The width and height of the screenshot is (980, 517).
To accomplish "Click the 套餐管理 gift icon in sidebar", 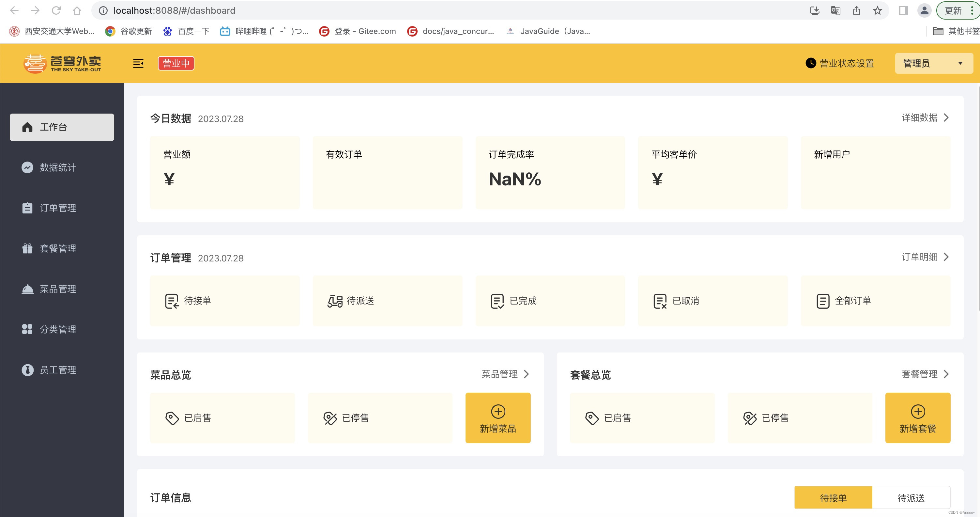I will pos(27,248).
